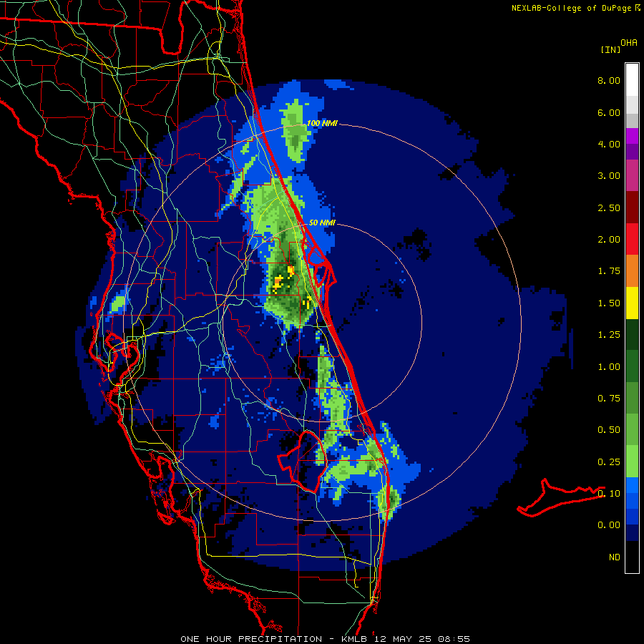Screen dimensions: 644x644
Task: Click the 0.25 legend value
Action: pyautogui.click(x=609, y=462)
